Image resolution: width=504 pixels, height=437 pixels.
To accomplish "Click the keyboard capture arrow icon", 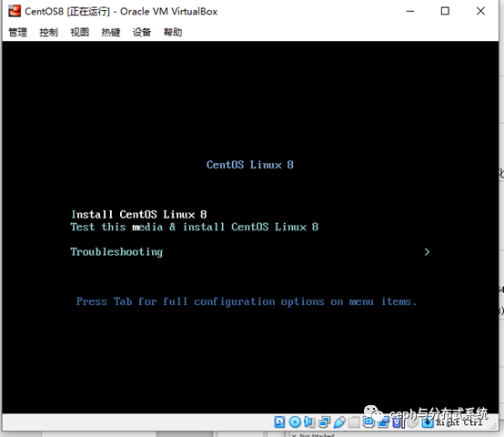I will [x=428, y=422].
